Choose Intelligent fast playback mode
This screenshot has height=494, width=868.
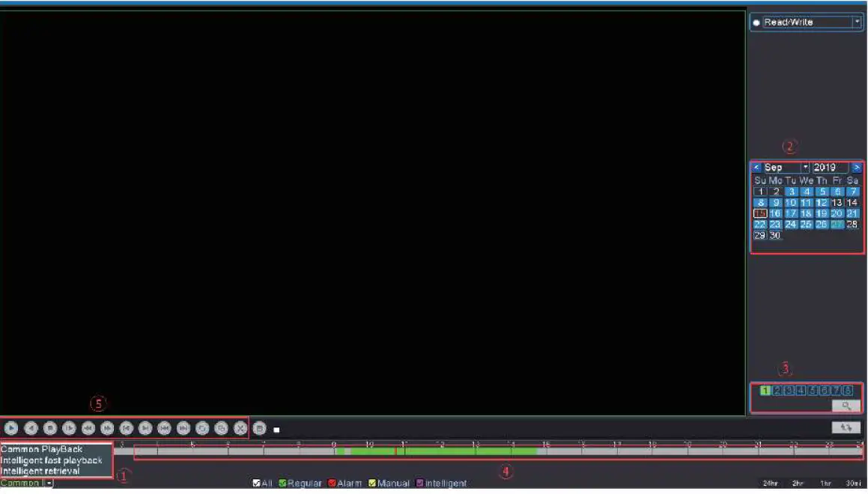coord(52,460)
